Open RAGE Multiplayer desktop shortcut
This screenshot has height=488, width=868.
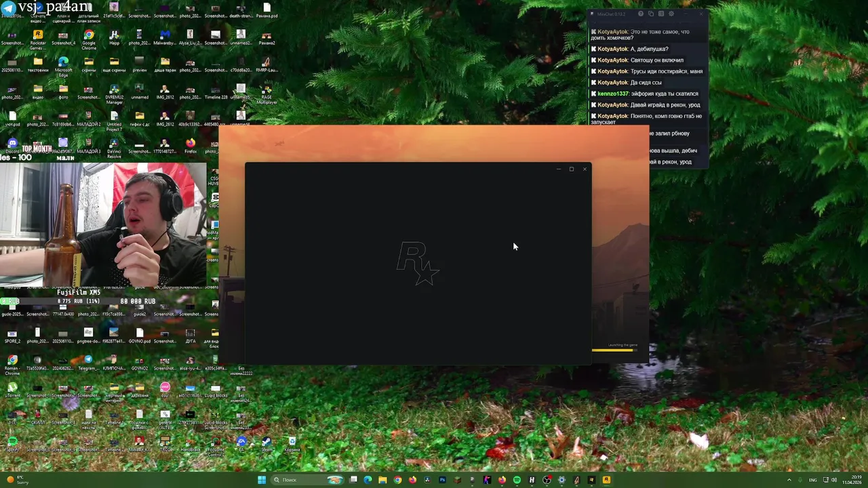coord(267,94)
